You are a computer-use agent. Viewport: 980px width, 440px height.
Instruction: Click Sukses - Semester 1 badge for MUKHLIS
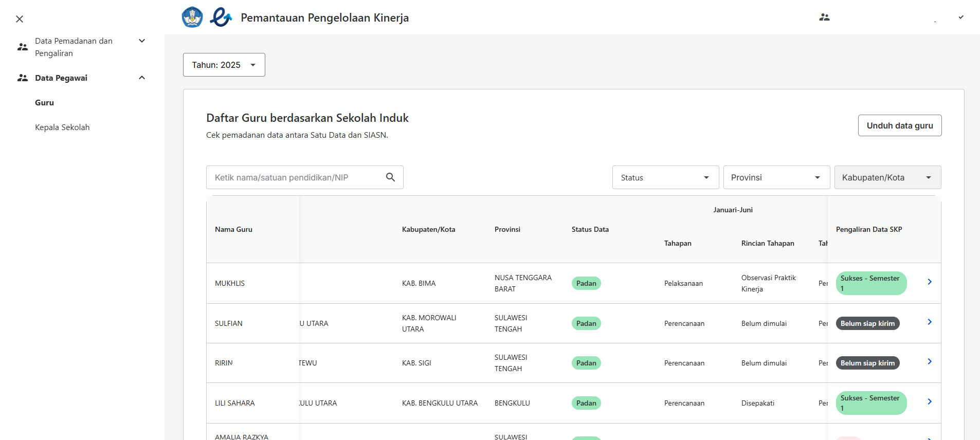[871, 283]
